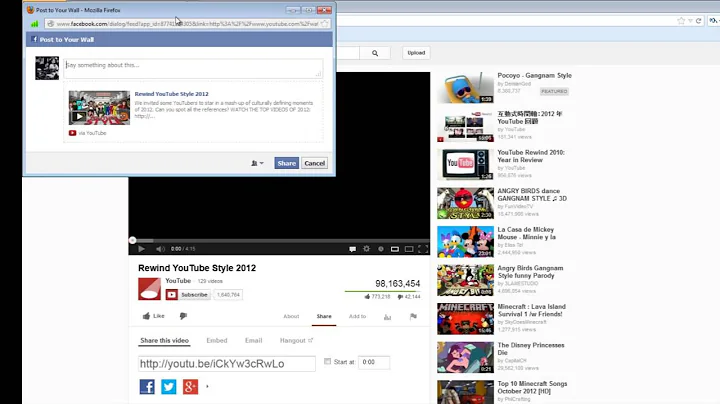This screenshot has height=404, width=720.
Task: Click the via YouTube attribution in dialog
Action: point(88,133)
